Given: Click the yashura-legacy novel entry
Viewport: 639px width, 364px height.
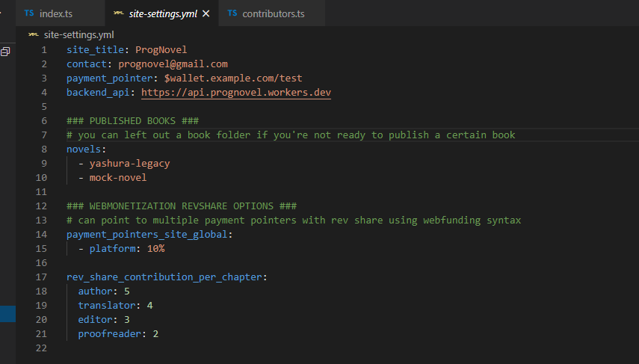Looking at the screenshot, I should coord(129,164).
